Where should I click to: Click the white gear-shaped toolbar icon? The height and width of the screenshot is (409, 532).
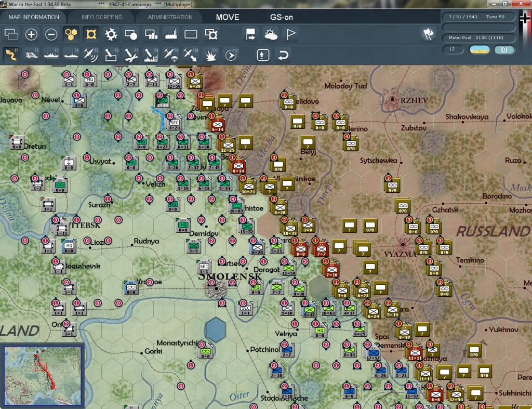tap(111, 34)
